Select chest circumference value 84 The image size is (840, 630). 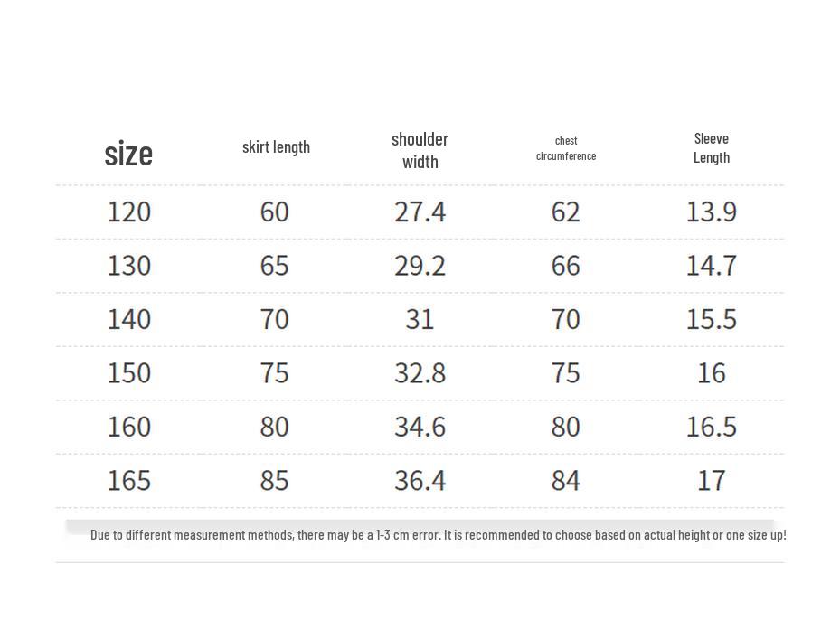click(566, 480)
